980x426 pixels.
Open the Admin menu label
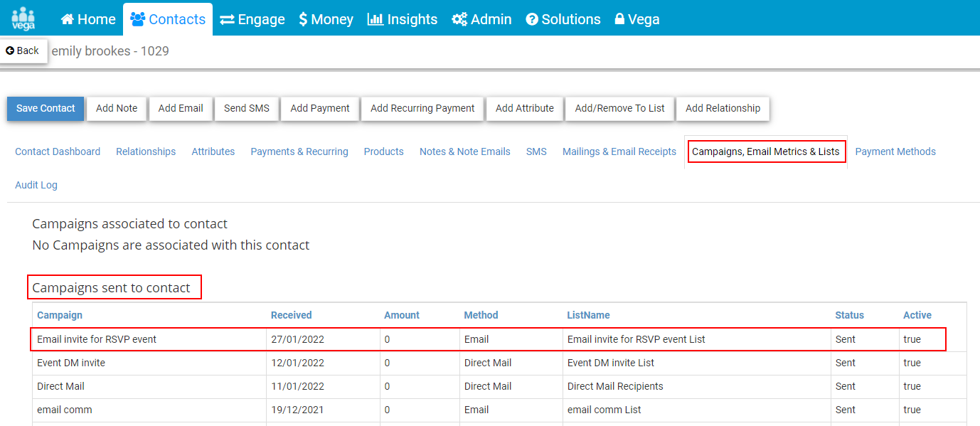pos(491,19)
